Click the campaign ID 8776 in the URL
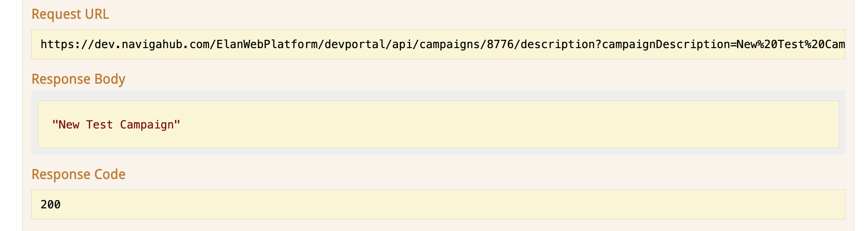Image resolution: width=868 pixels, height=231 pixels. pyautogui.click(x=500, y=45)
